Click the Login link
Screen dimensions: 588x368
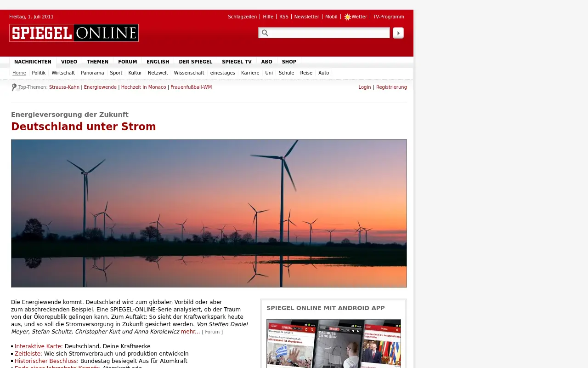pos(365,87)
